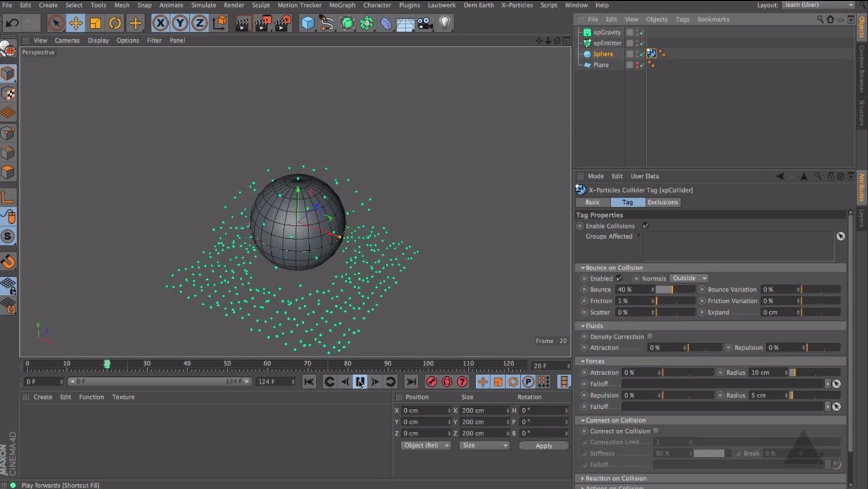Screen dimensions: 868x489
Task: Open the Spline pen tool
Action: (x=327, y=24)
